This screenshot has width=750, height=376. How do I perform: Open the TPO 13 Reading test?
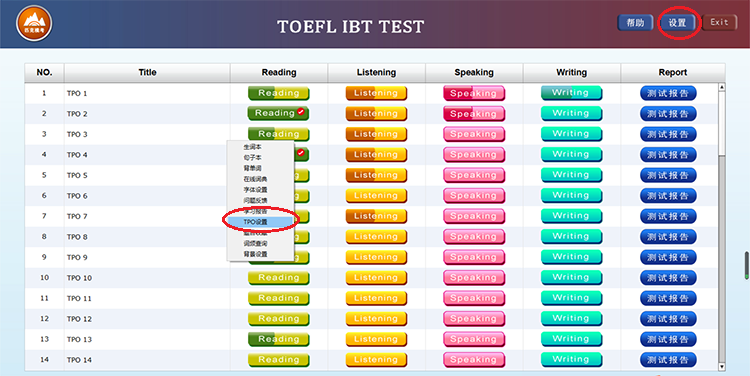coord(278,340)
